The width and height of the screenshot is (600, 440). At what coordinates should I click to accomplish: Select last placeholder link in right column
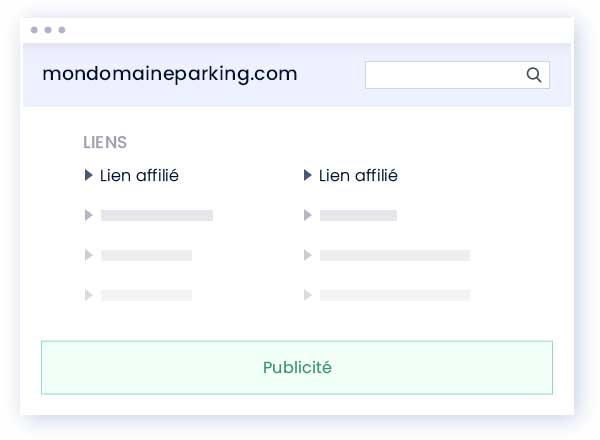[x=395, y=295]
